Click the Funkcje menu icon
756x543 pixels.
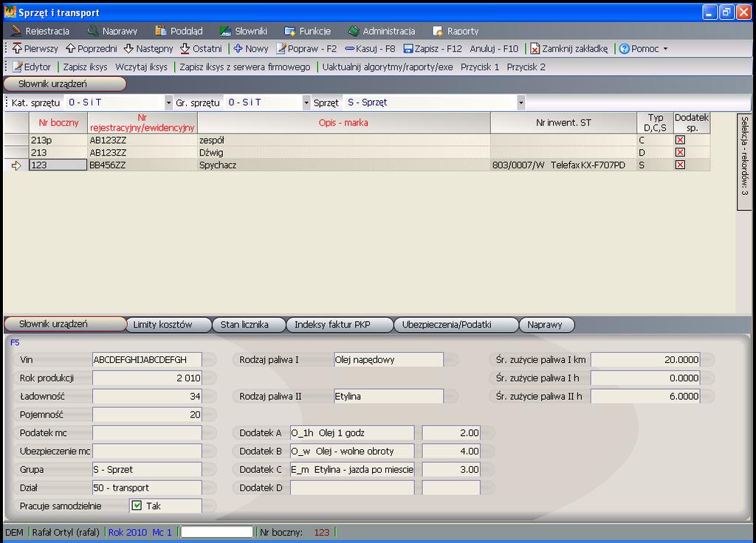pyautogui.click(x=289, y=31)
